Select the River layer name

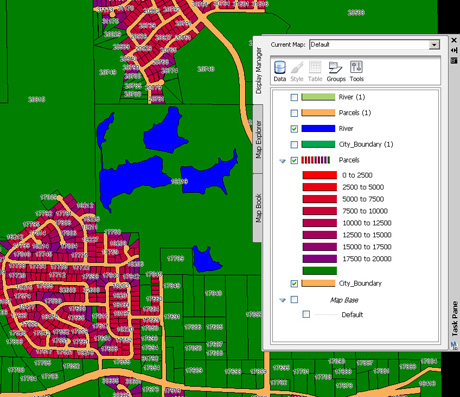click(346, 128)
